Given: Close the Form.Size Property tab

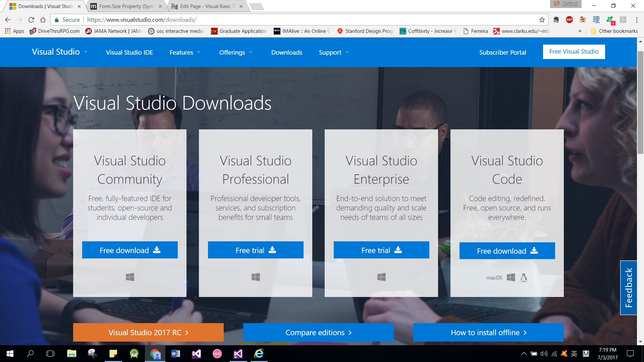Looking at the screenshot, I should pyautogui.click(x=160, y=6).
